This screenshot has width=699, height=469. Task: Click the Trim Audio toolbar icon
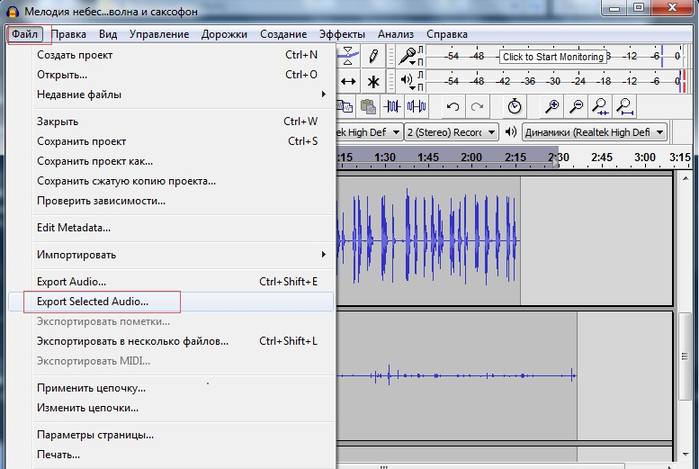pyautogui.click(x=390, y=106)
